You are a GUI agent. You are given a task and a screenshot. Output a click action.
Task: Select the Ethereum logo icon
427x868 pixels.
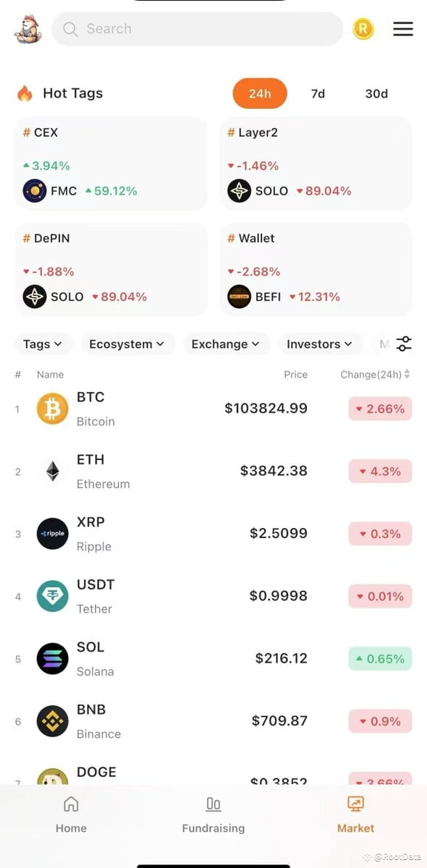(x=51, y=471)
